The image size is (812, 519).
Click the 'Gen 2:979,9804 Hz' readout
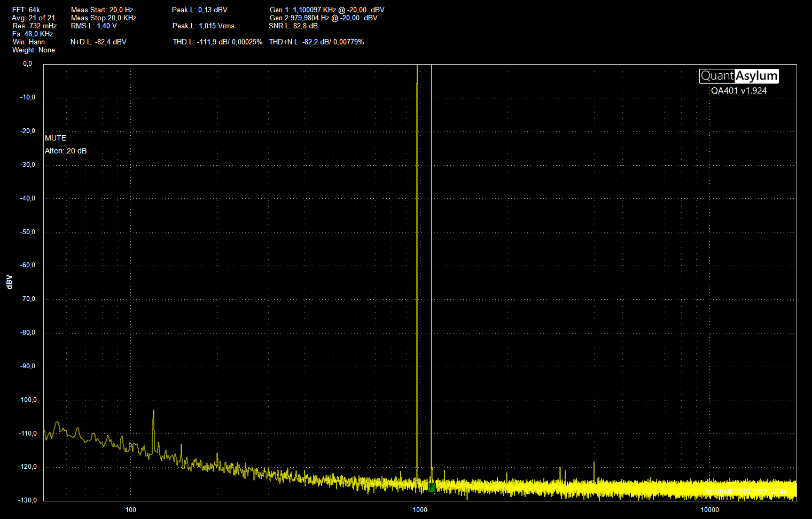[x=324, y=18]
